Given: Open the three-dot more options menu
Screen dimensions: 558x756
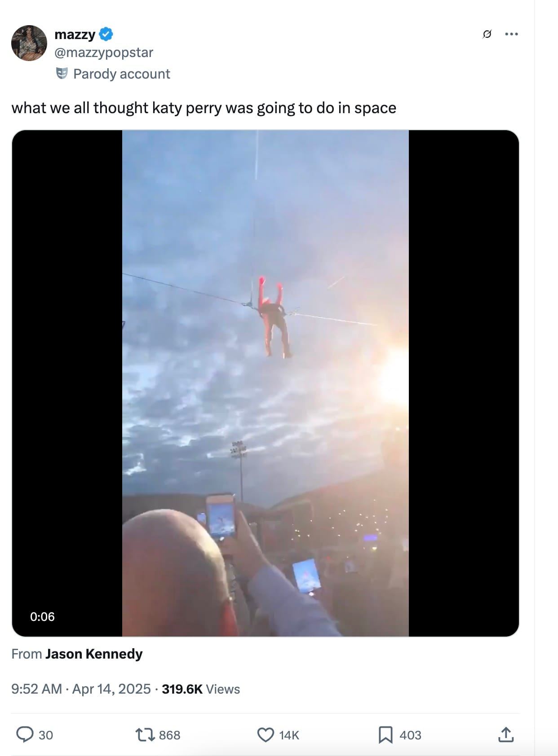Looking at the screenshot, I should point(511,34).
